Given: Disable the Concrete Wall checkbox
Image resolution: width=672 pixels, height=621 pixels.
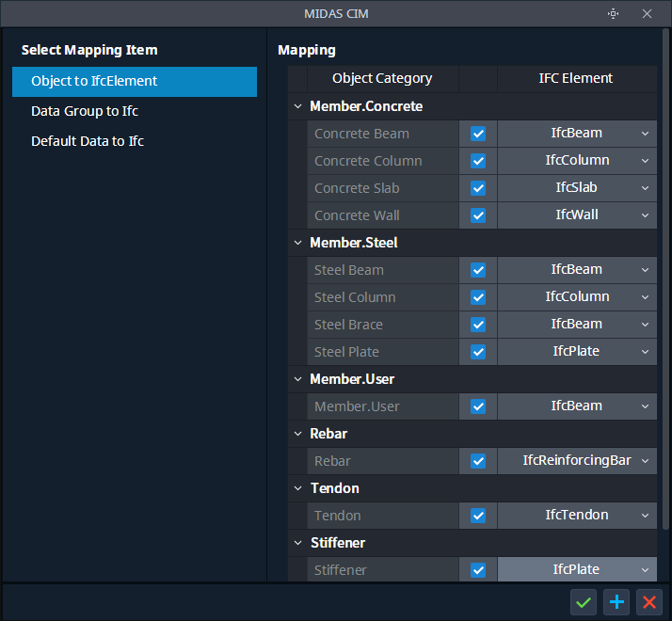Looking at the screenshot, I should pyautogui.click(x=478, y=215).
